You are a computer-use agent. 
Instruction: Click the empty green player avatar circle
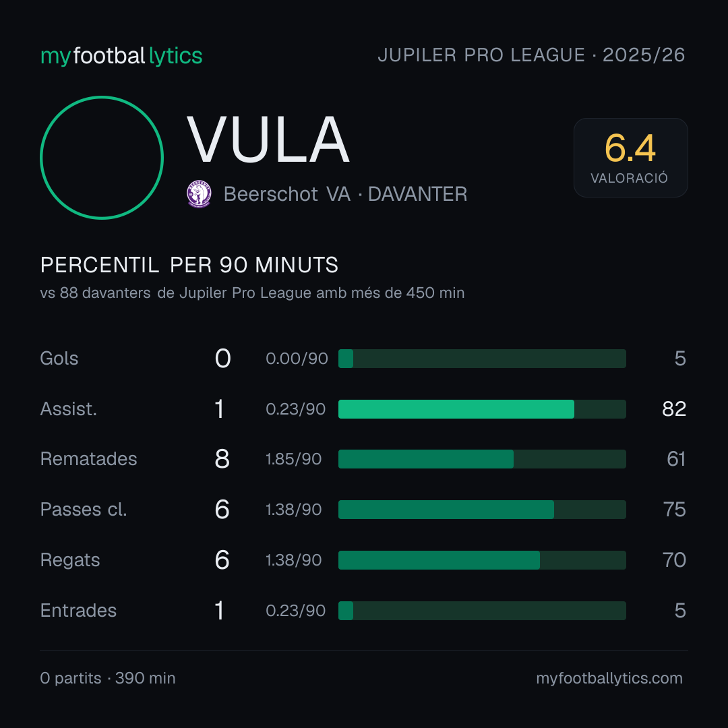(x=102, y=157)
